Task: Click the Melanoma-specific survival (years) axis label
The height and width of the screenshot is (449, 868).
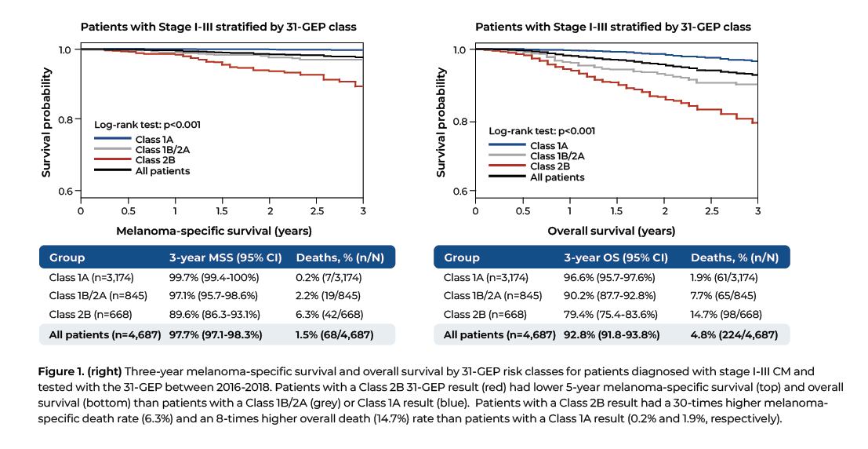Action: (214, 231)
